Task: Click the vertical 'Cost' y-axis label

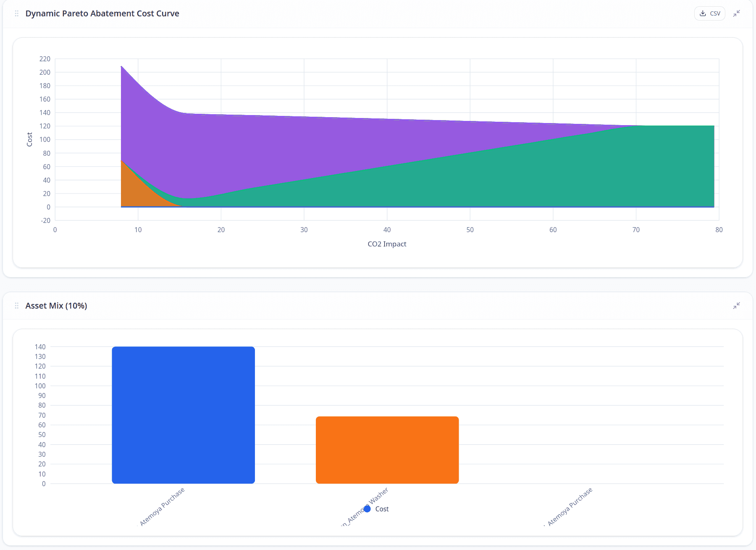Action: click(x=29, y=139)
